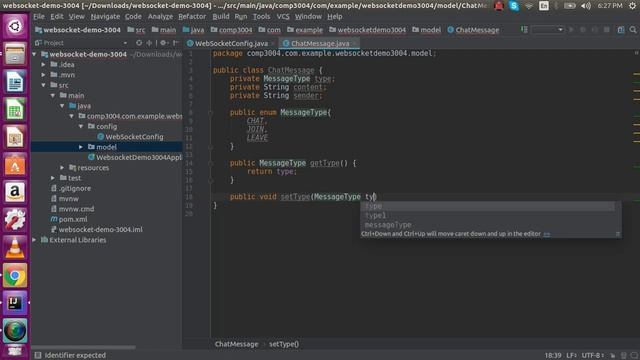Launch VLC media player from the dock

click(15, 248)
